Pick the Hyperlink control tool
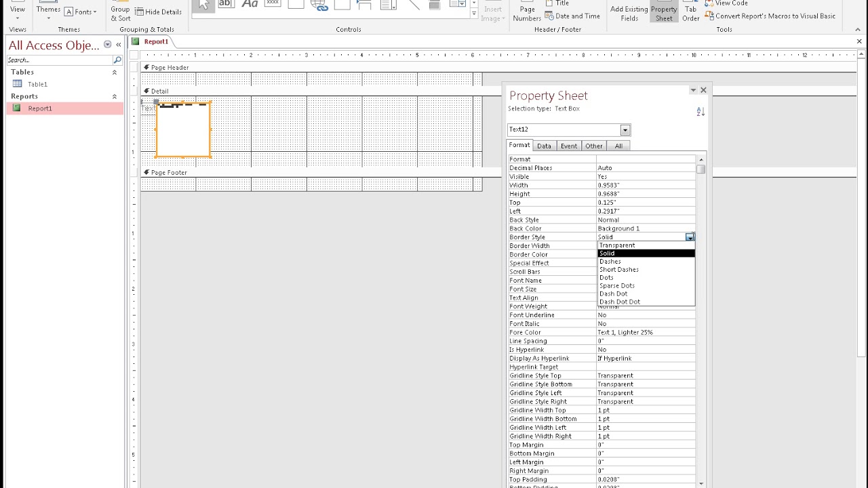The height and width of the screenshot is (488, 868). pos(319,4)
